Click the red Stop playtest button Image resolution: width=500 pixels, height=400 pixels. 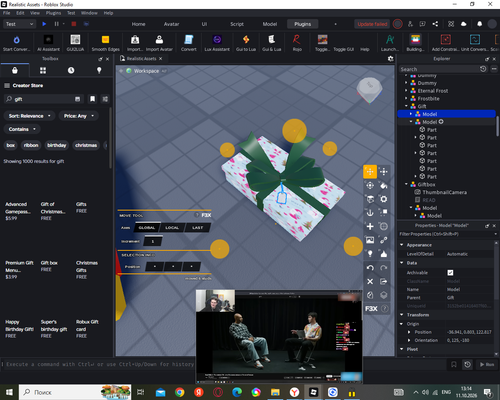point(74,24)
